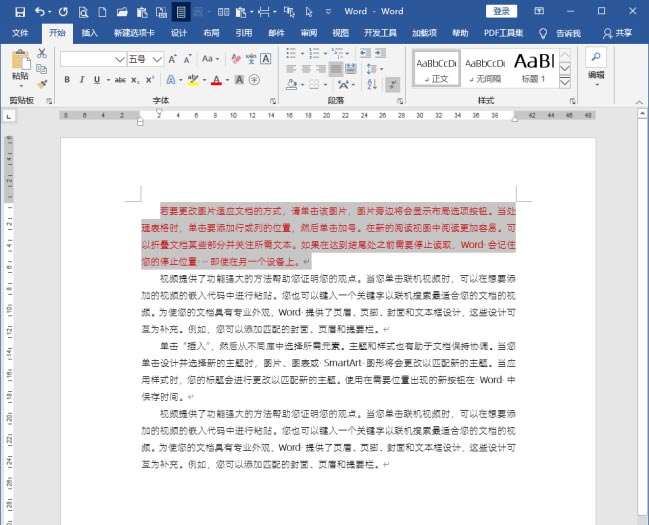Toggle Italic formatting
Viewport: 649px width, 525px height.
coord(82,80)
